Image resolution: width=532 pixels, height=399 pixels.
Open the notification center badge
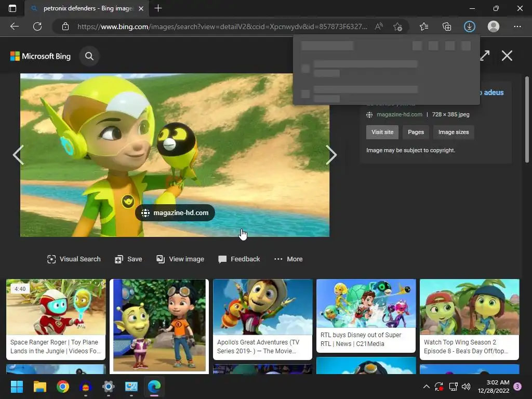pyautogui.click(x=517, y=387)
